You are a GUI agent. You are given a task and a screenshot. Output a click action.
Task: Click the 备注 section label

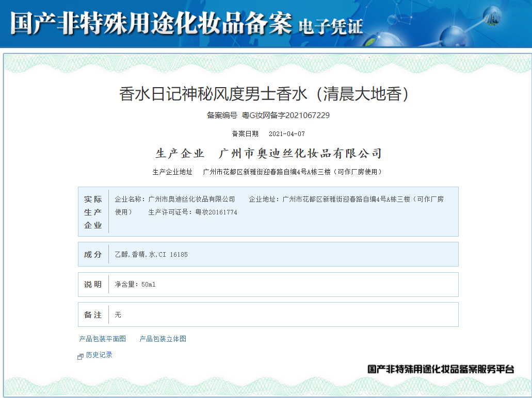(93, 314)
